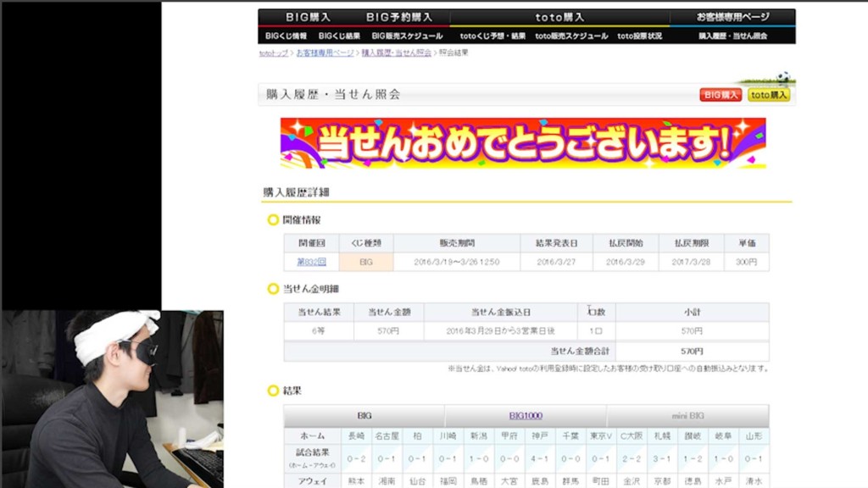Open toto販売スケジュール submenu link

(571, 36)
